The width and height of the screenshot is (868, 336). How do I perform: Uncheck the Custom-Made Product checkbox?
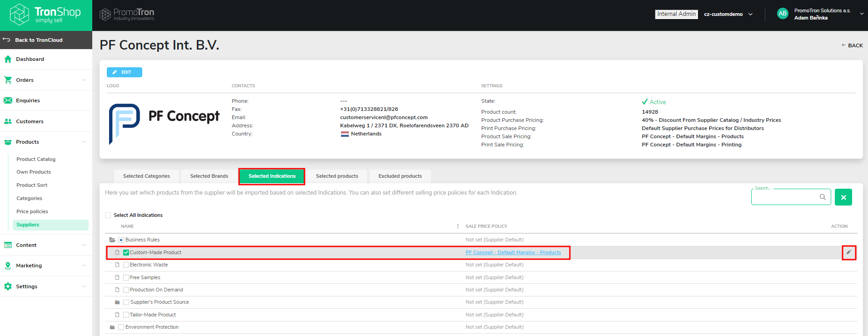(126, 252)
